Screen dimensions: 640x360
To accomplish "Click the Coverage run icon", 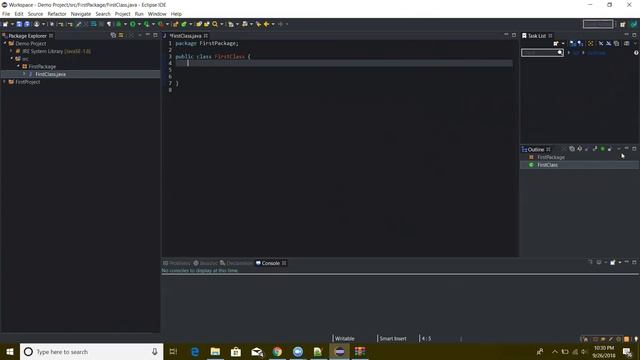I will pos(146,24).
